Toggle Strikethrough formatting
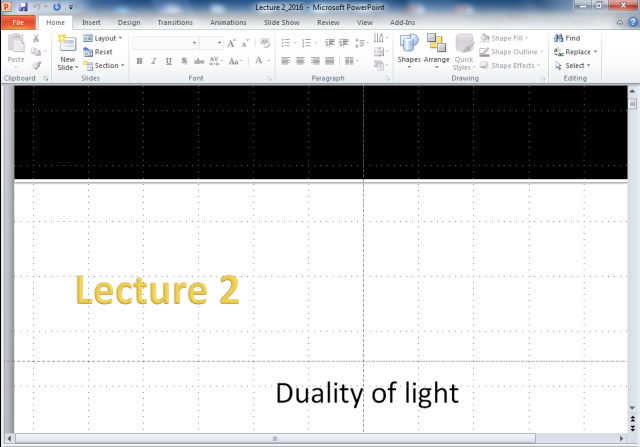Screen dimensions: 640x447 199,61
